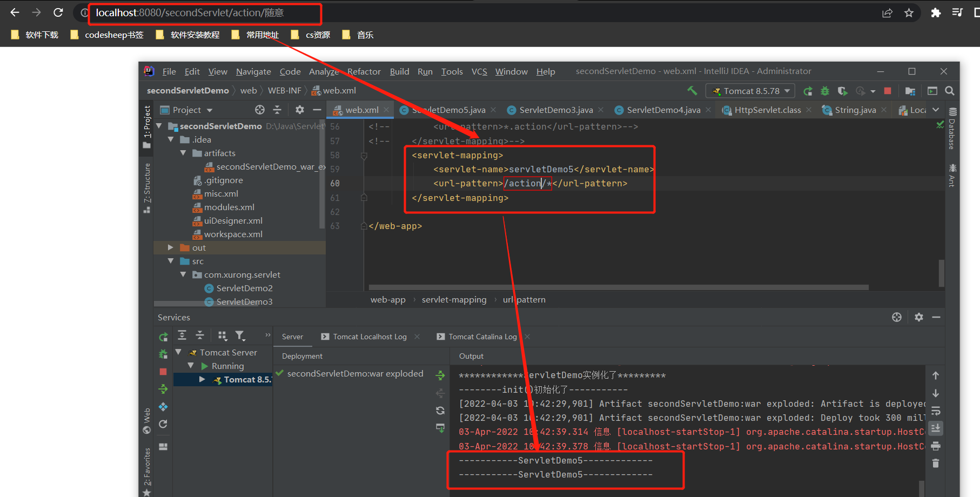Open the Navigate menu

pyautogui.click(x=253, y=71)
